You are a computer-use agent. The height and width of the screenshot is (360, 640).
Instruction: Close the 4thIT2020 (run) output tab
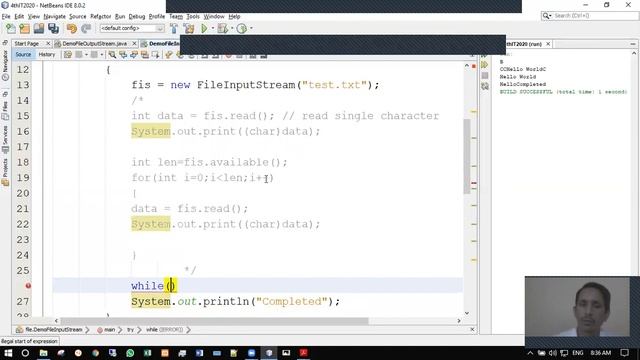[x=548, y=44]
